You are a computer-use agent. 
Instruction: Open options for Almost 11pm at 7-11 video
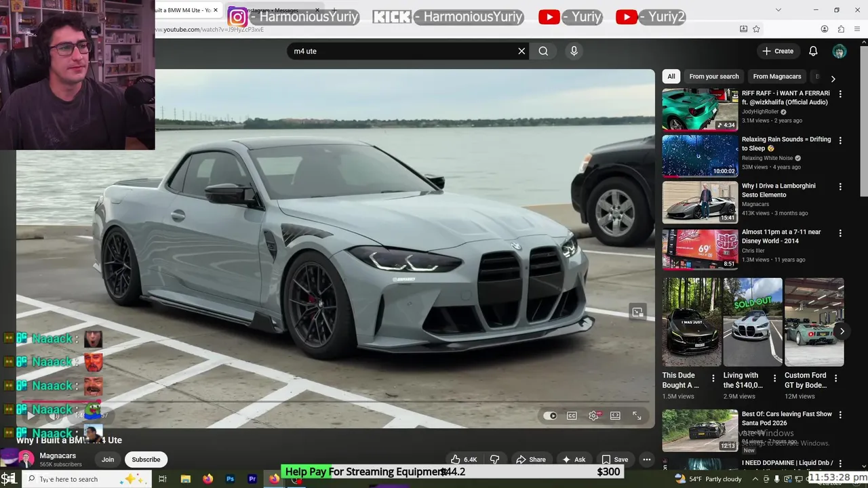point(840,232)
